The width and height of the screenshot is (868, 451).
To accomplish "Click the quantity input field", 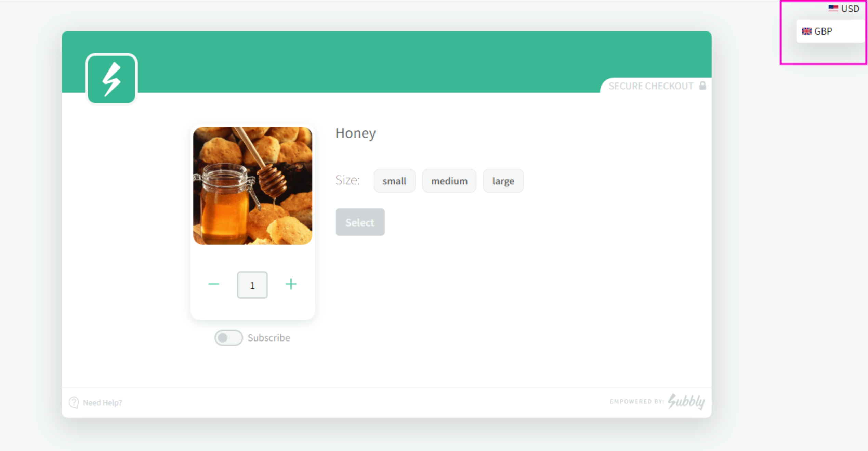I will 252,285.
